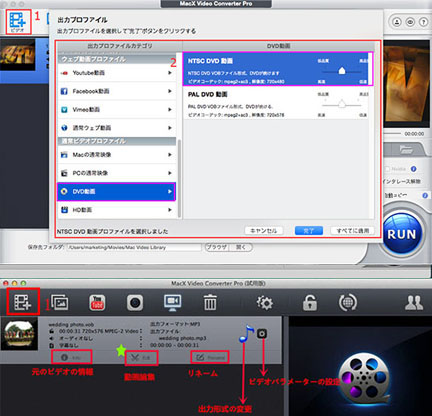Click the キャンセル button
The image size is (432, 416).
pos(264,231)
